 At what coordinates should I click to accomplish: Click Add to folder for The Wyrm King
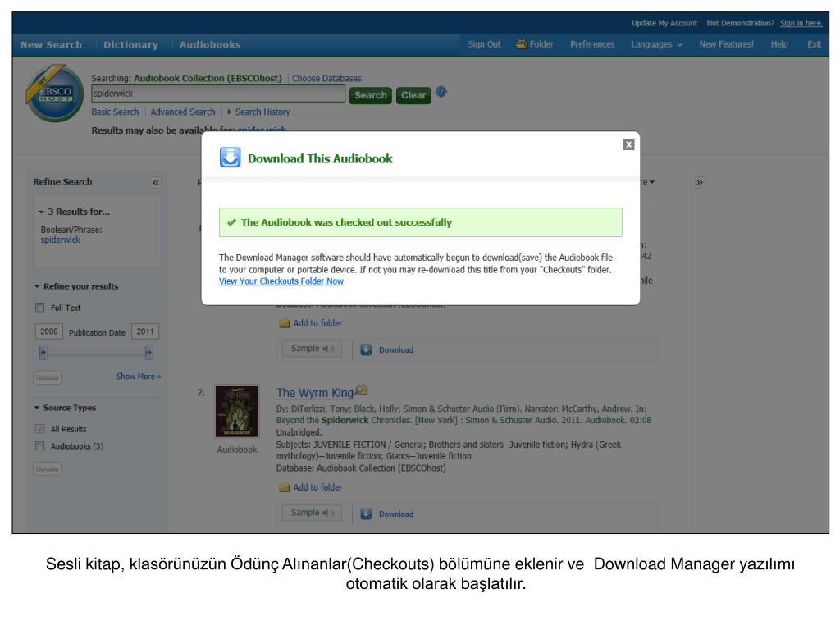pos(317,487)
